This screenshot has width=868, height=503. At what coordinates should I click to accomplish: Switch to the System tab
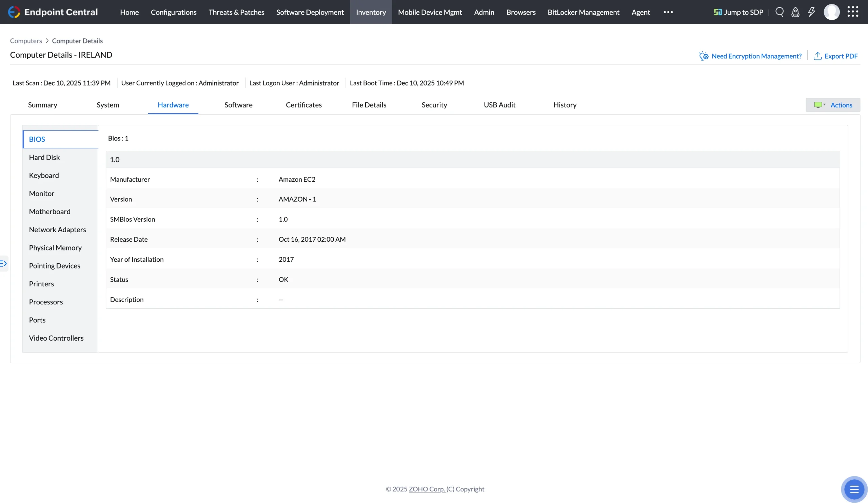(108, 105)
